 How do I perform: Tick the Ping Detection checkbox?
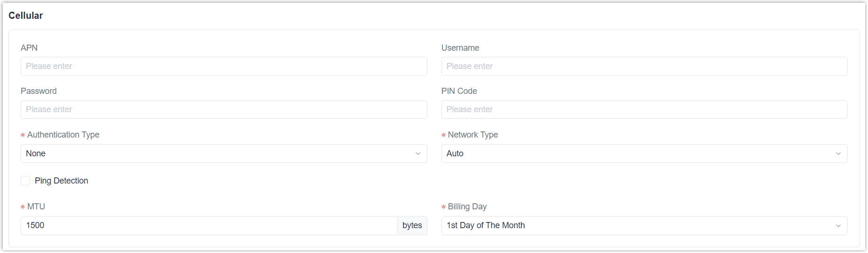[x=25, y=181]
